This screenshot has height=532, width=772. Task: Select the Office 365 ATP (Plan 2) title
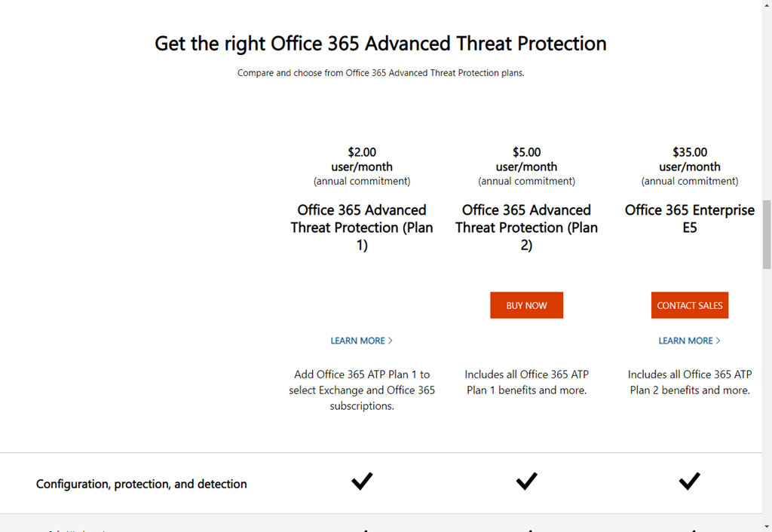click(526, 228)
